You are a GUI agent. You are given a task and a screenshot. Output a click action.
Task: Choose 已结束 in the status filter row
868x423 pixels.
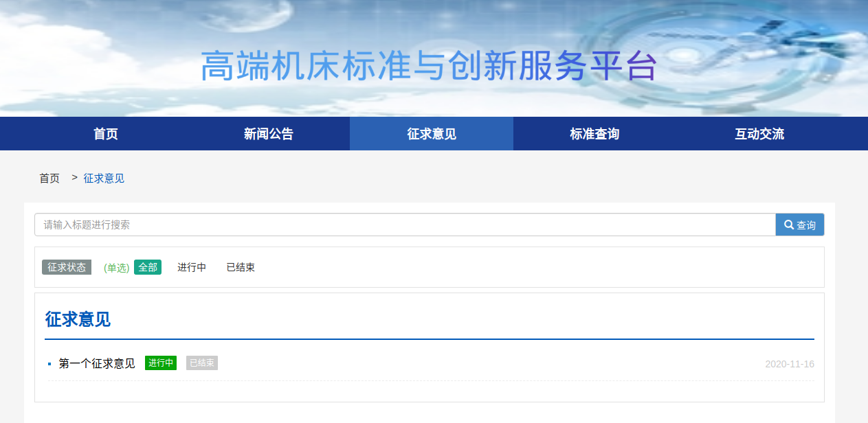[241, 267]
